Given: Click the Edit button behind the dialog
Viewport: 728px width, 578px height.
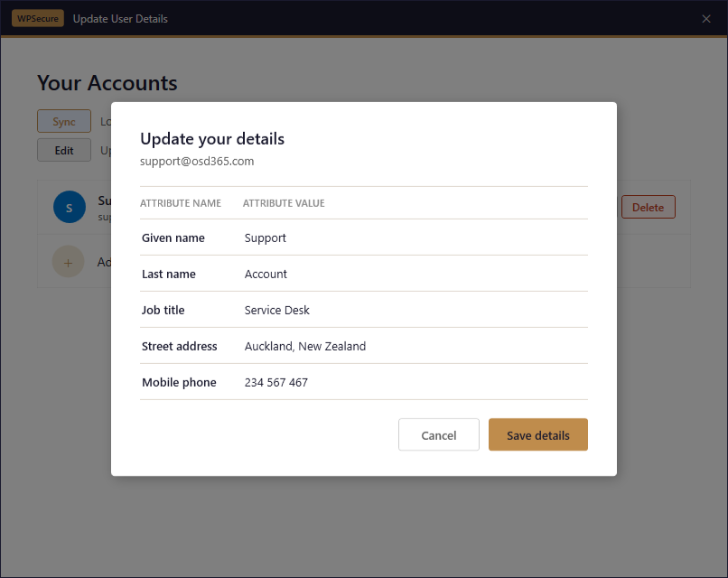Looking at the screenshot, I should 64,150.
